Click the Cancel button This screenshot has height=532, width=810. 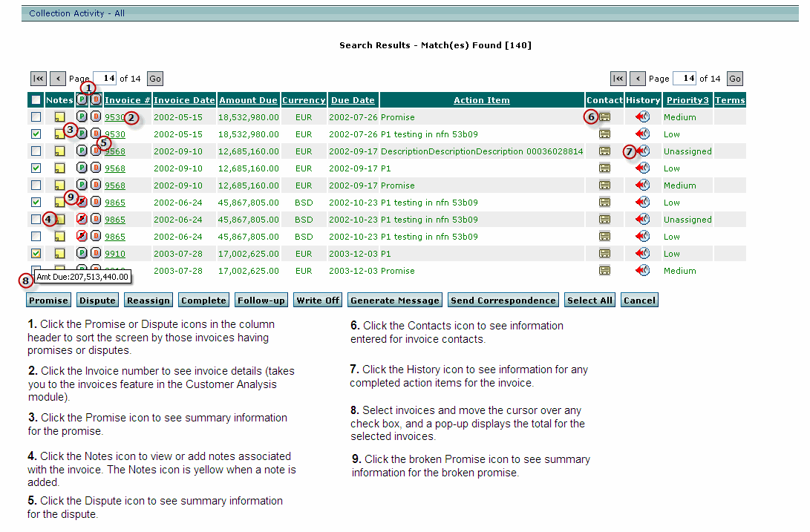639,300
